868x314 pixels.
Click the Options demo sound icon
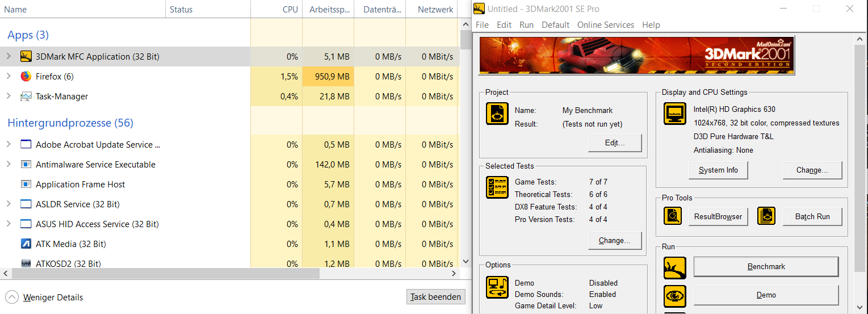497,287
